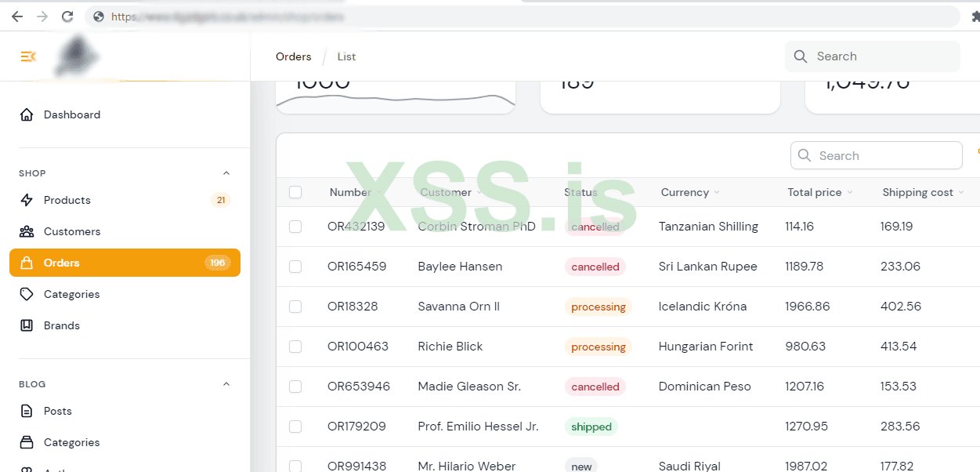Click the Hungarian Forint currency cell
Image resolution: width=980 pixels, height=472 pixels.
coord(706,347)
